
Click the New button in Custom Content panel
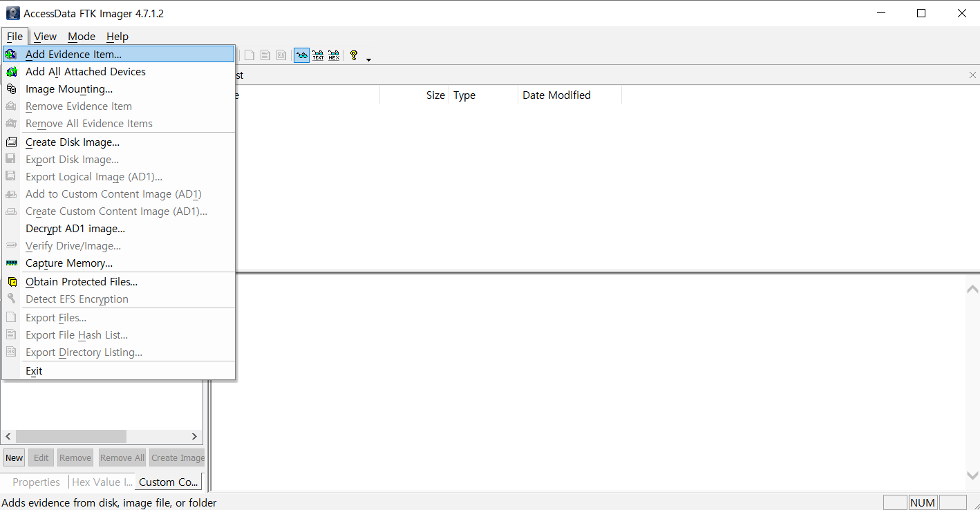point(14,457)
